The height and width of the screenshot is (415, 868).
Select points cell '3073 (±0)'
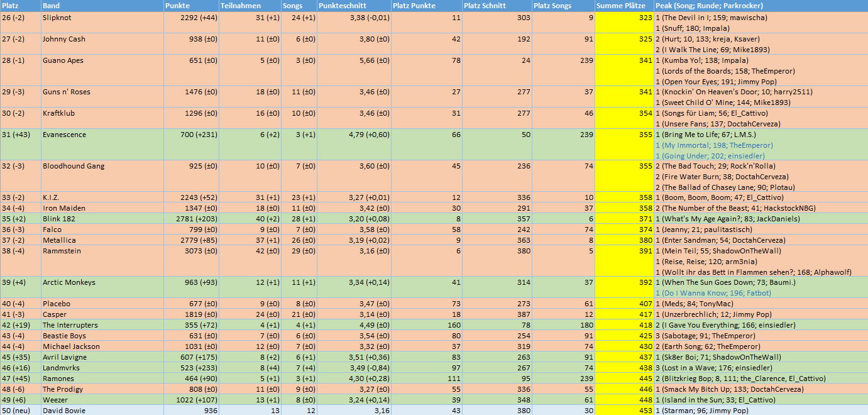(x=191, y=261)
